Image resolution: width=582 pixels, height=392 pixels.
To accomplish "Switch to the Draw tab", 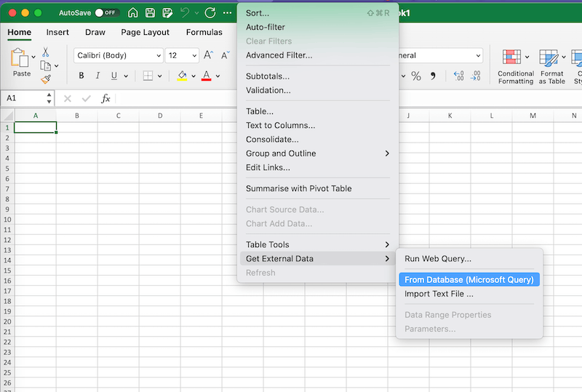I will coord(95,32).
